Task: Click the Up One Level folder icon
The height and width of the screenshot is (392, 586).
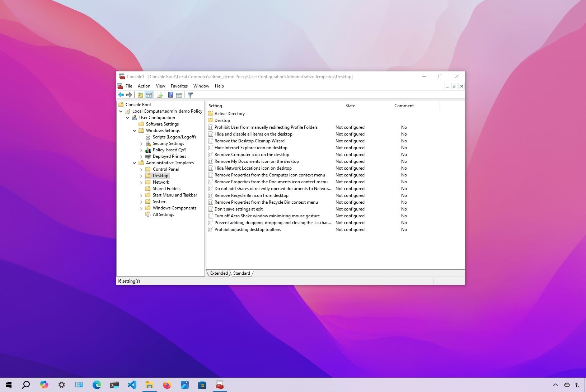Action: (140, 95)
